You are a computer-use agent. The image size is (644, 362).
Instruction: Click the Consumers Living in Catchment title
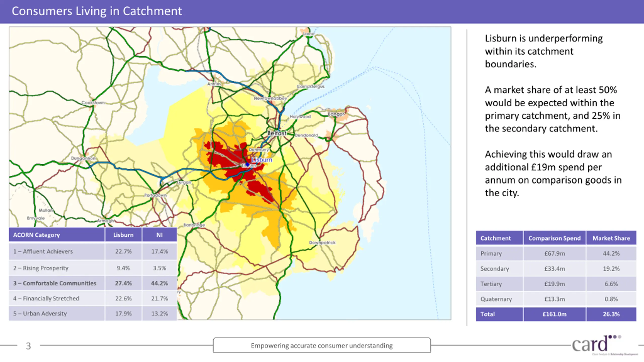(x=97, y=11)
